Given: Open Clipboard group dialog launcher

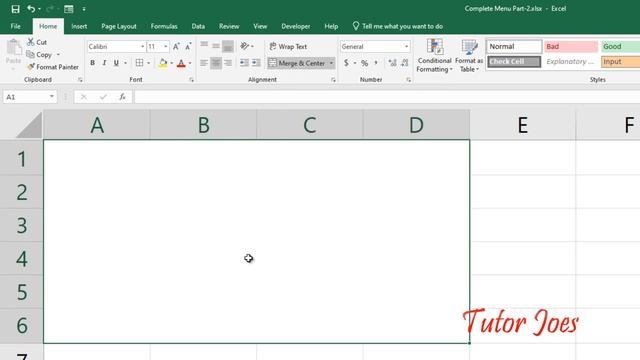Looking at the screenshot, I should click(x=80, y=80).
